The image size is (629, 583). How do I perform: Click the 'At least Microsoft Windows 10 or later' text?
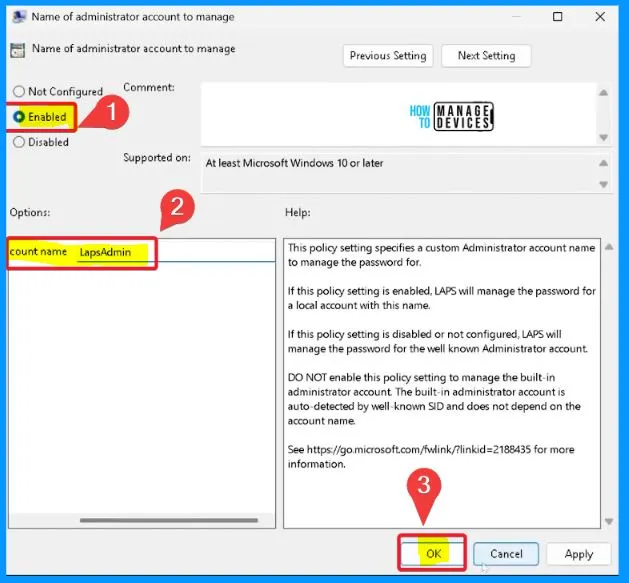pos(294,163)
